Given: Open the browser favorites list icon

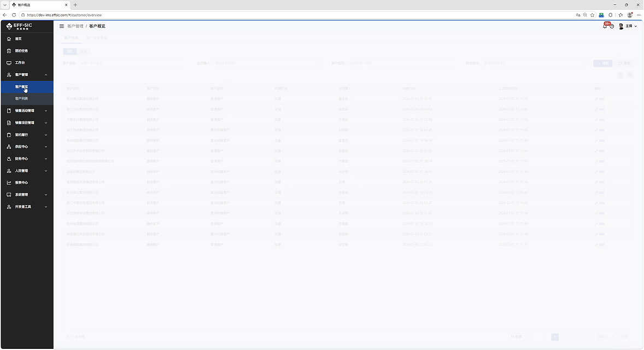Looking at the screenshot, I should (x=620, y=15).
